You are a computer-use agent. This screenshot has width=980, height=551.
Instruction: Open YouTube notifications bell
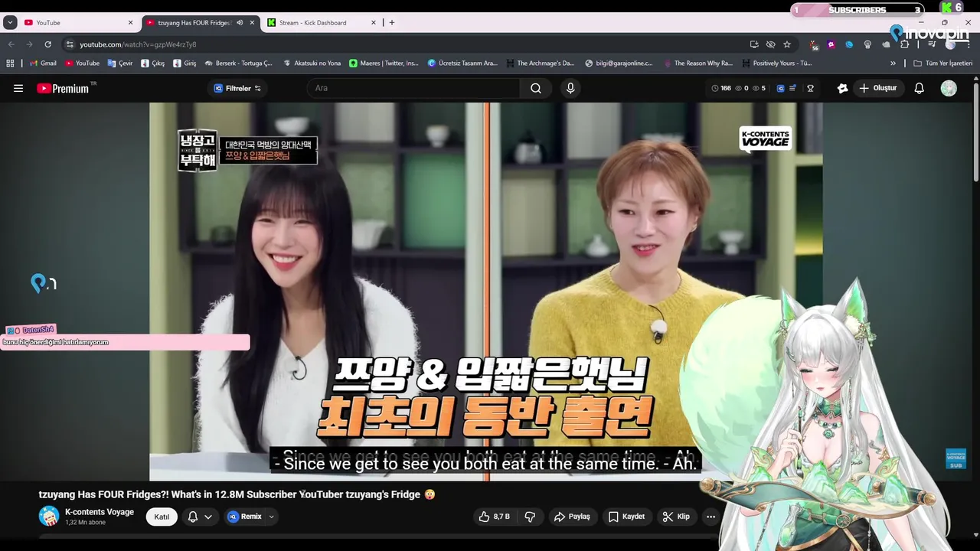tap(920, 88)
